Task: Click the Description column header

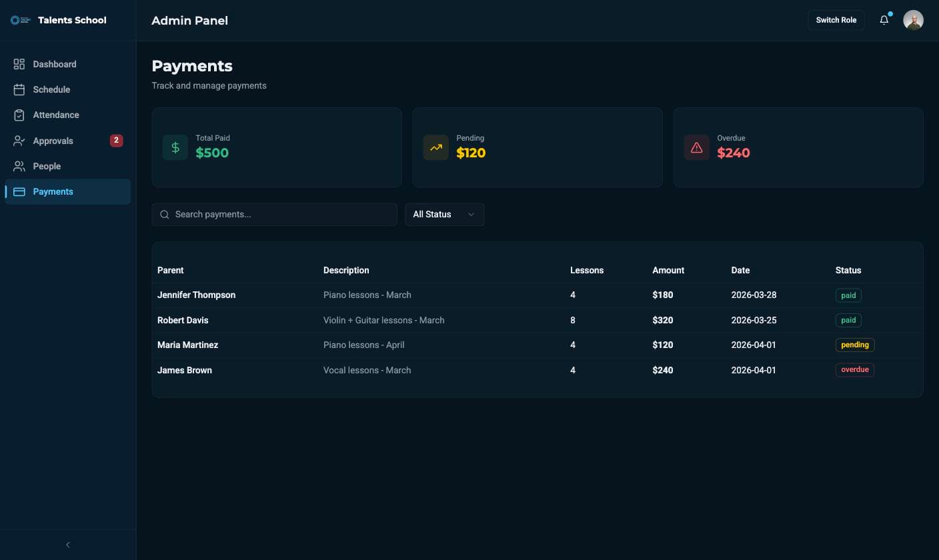Action: [x=346, y=270]
